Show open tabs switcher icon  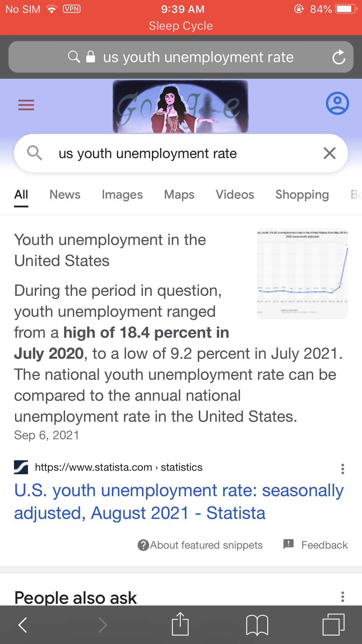333,624
